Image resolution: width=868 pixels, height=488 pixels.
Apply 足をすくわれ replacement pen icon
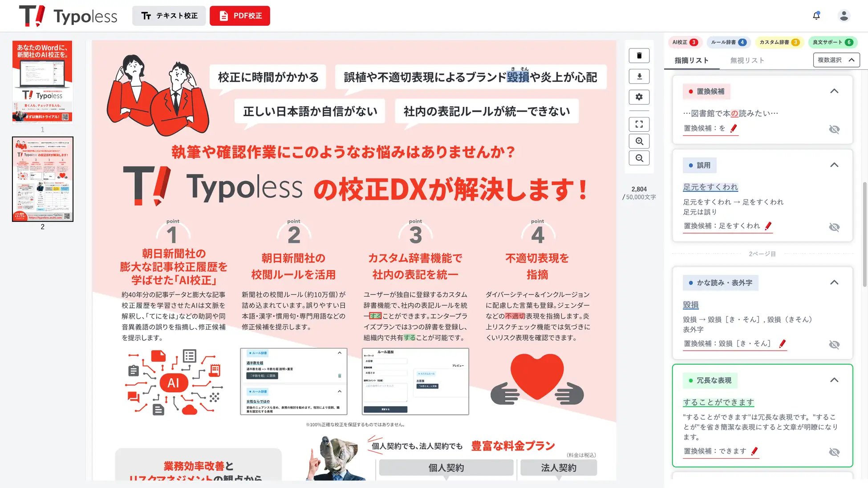[768, 226]
